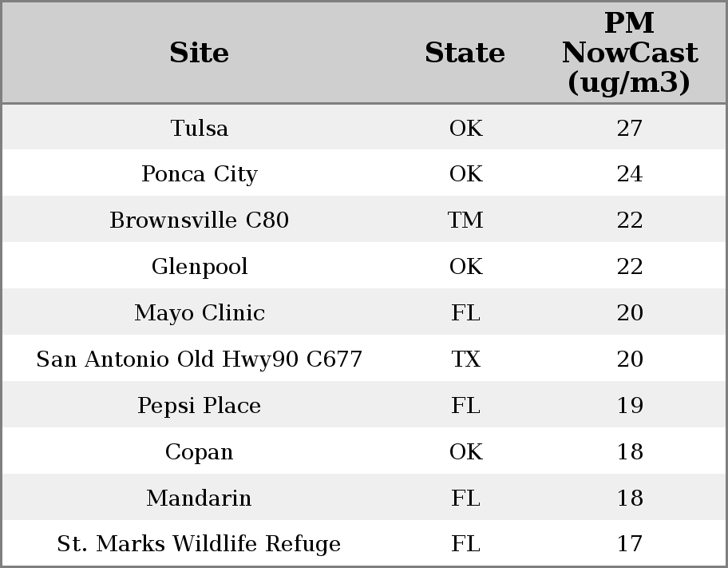Click the PM value 27 for Tulsa
Image resolution: width=728 pixels, height=568 pixels.
coord(629,128)
